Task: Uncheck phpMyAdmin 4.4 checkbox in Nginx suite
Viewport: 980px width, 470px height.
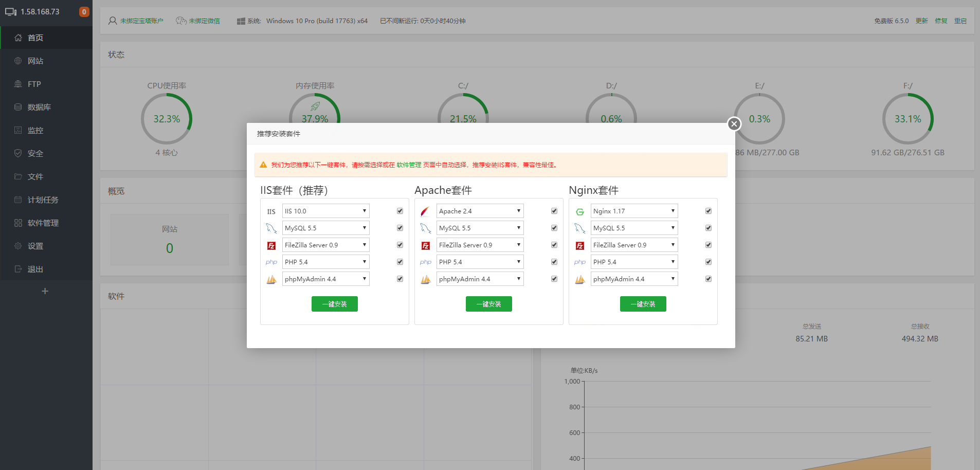Action: 709,279
